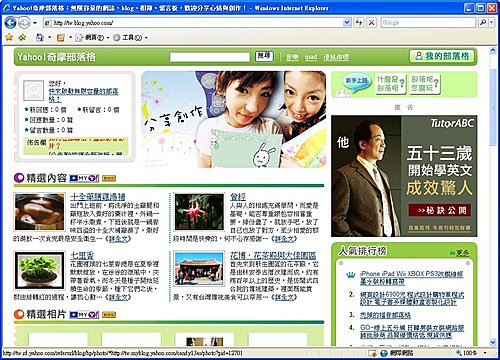The image size is (500, 360).
Task: Open the 十全藥膳雞湯補 article title link
Action: 98,197
